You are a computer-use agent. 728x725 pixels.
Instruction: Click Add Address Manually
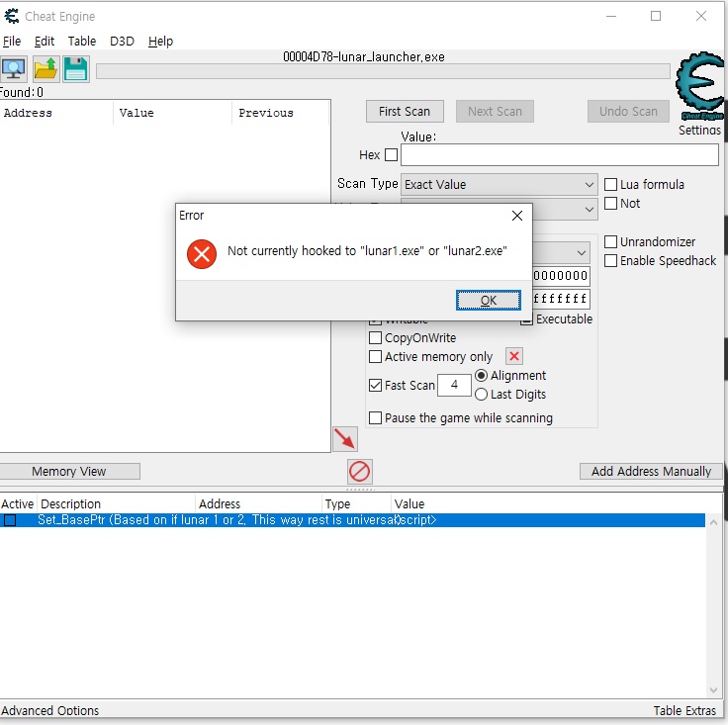click(651, 471)
